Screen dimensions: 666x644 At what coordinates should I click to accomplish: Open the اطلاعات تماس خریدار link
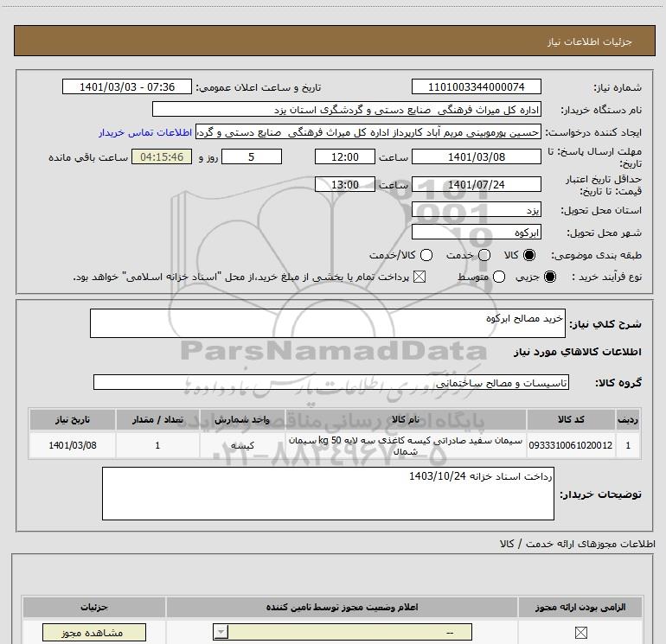pyautogui.click(x=145, y=132)
